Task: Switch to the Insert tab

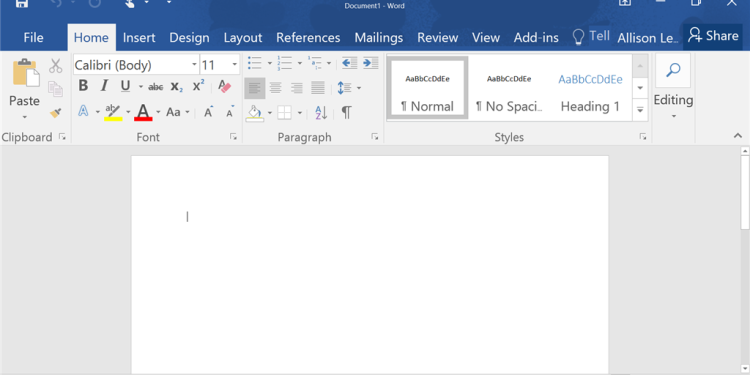Action: point(139,38)
